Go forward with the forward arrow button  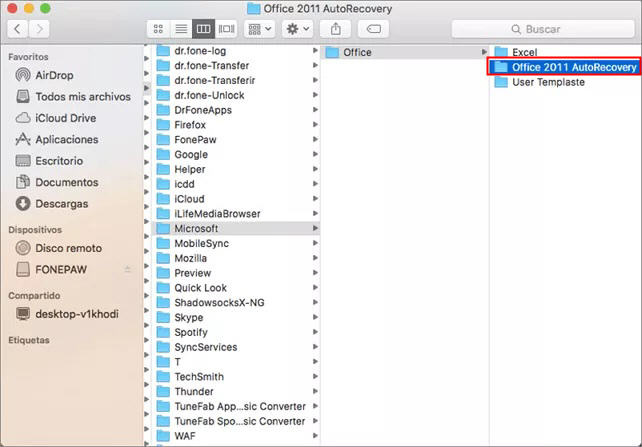(x=40, y=29)
